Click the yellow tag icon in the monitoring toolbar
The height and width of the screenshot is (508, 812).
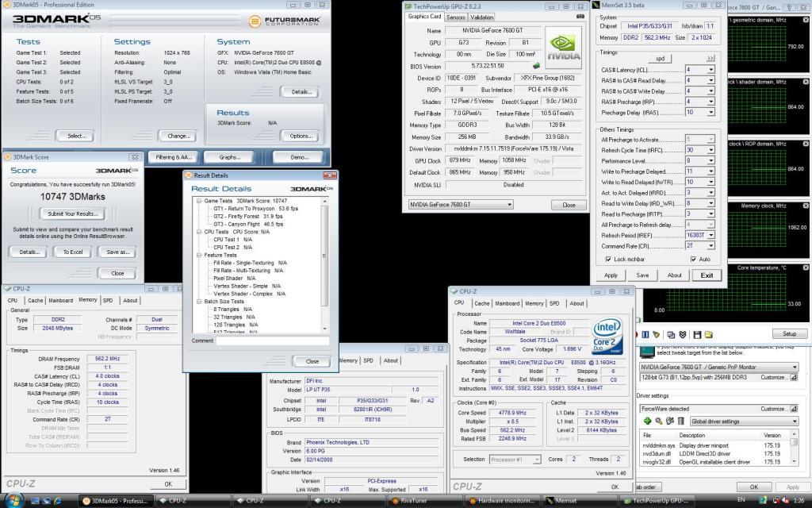click(656, 335)
